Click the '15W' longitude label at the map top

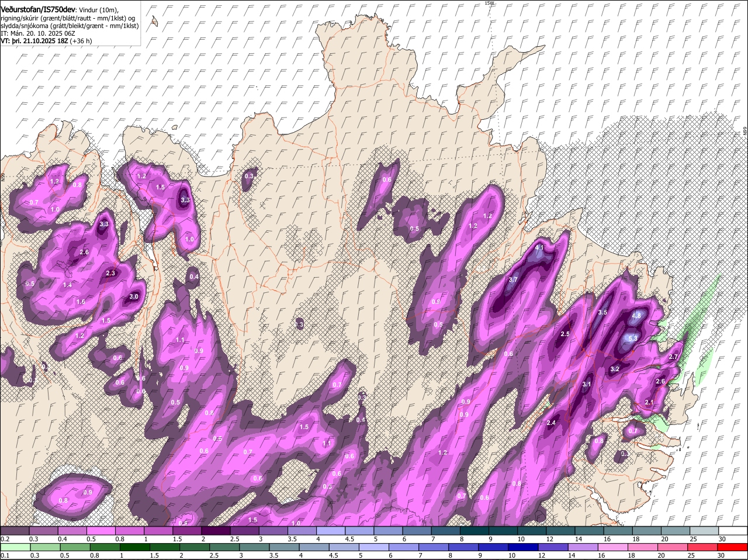point(489,3)
